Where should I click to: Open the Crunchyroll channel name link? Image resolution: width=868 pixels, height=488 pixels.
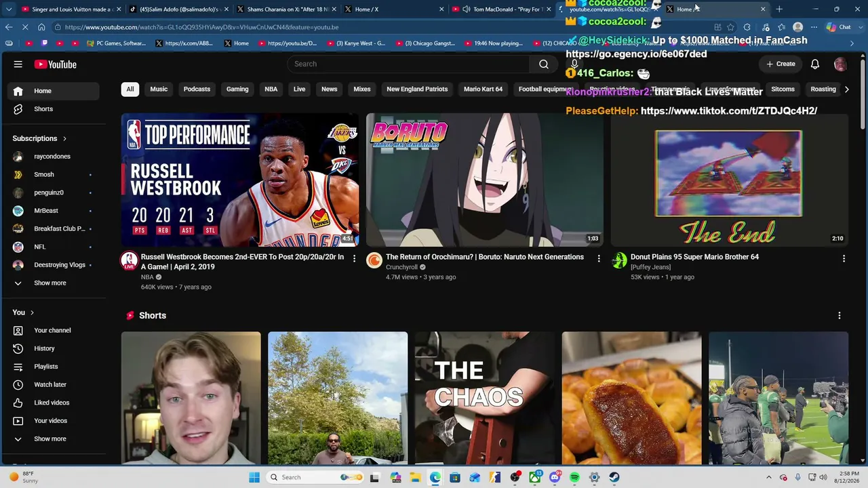[401, 267]
